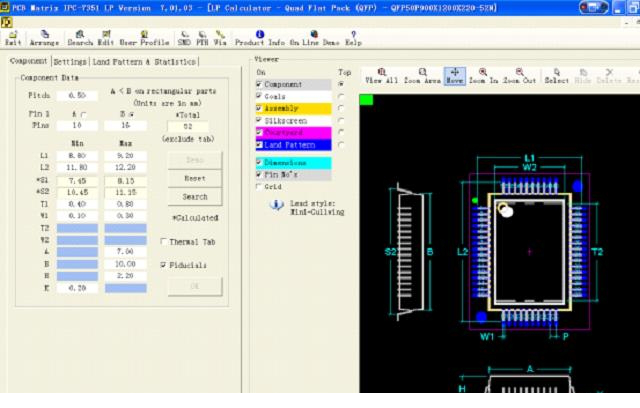
Task: Click the OK button
Action: (x=195, y=286)
